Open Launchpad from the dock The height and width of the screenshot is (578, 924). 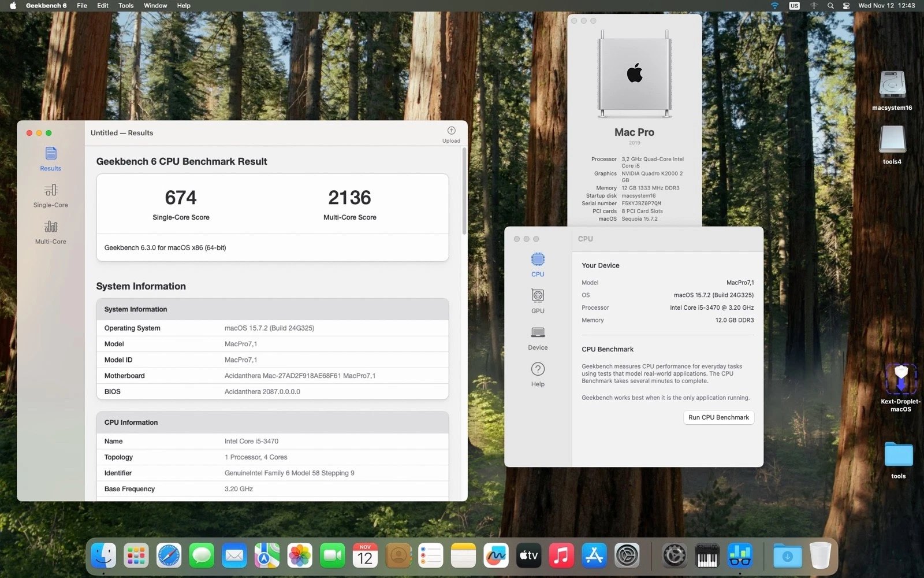(x=136, y=556)
